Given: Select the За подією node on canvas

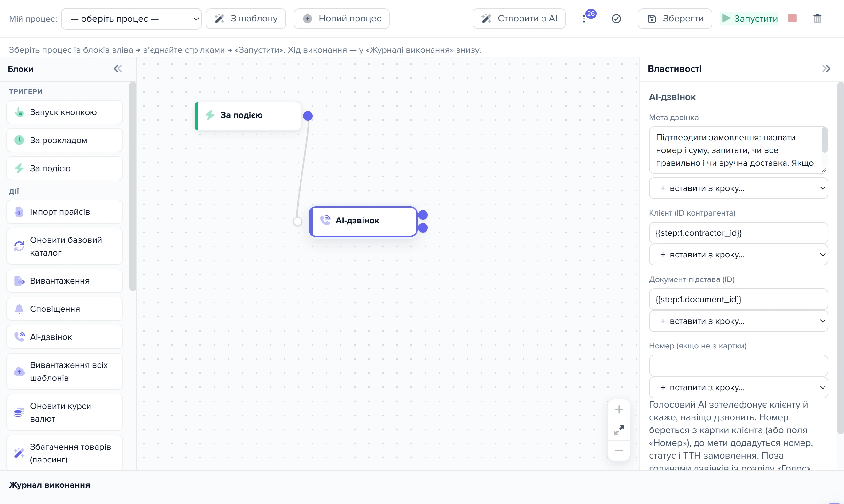Looking at the screenshot, I should (248, 116).
